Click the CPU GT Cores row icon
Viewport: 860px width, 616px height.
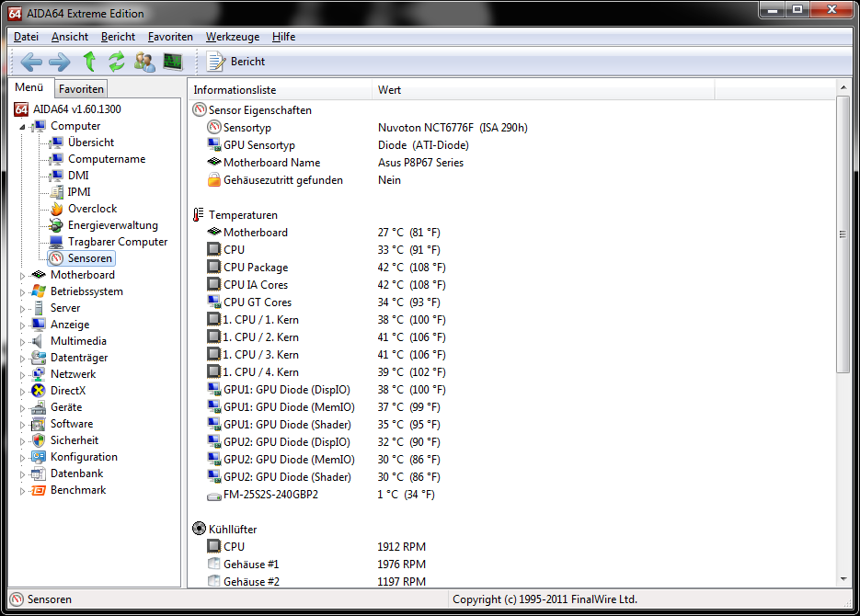(214, 302)
